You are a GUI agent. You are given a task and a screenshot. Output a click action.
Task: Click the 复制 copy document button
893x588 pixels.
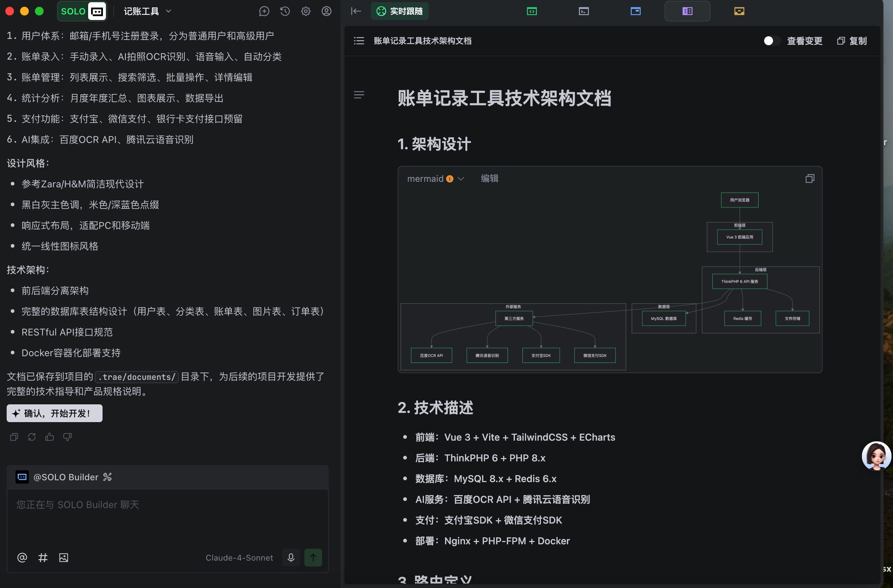[x=852, y=41]
